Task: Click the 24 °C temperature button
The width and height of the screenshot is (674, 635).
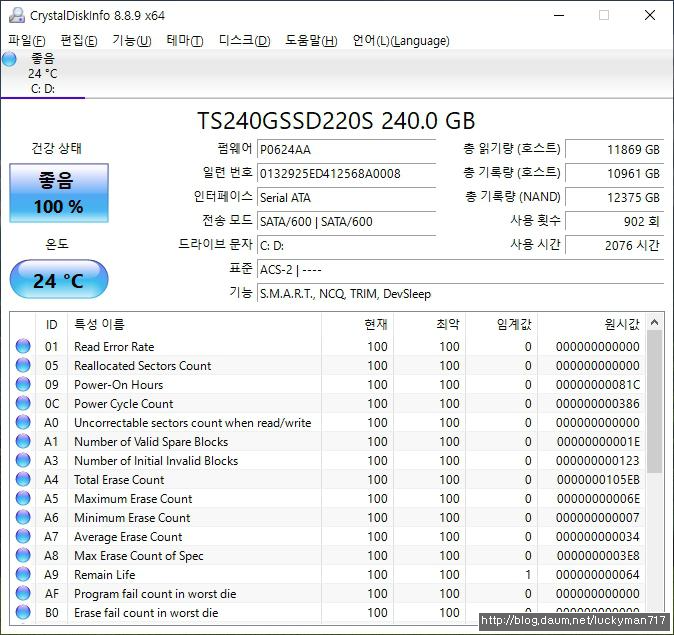Action: (x=59, y=279)
